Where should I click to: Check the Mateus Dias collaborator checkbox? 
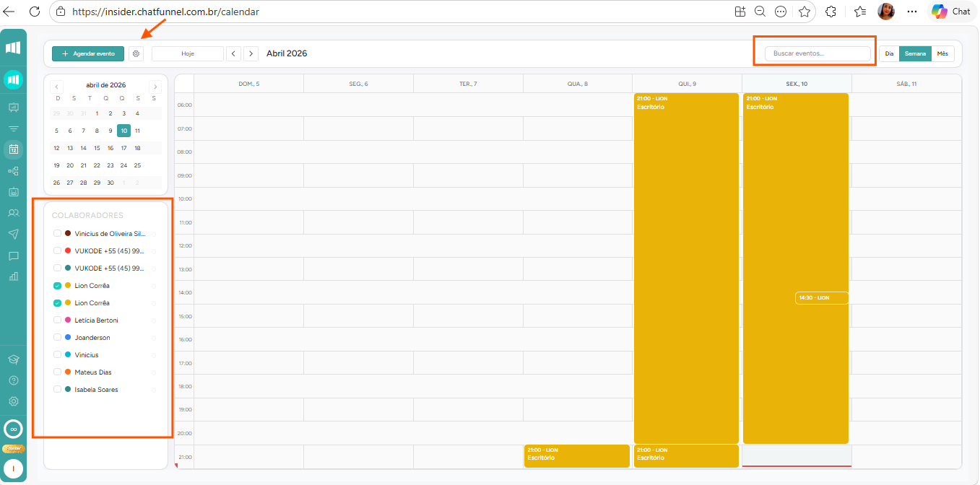click(57, 372)
